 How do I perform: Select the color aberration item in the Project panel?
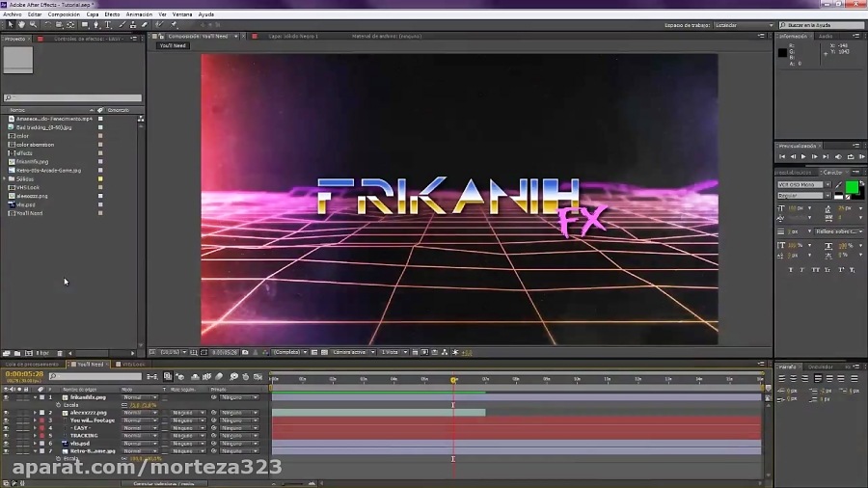pyautogui.click(x=35, y=145)
